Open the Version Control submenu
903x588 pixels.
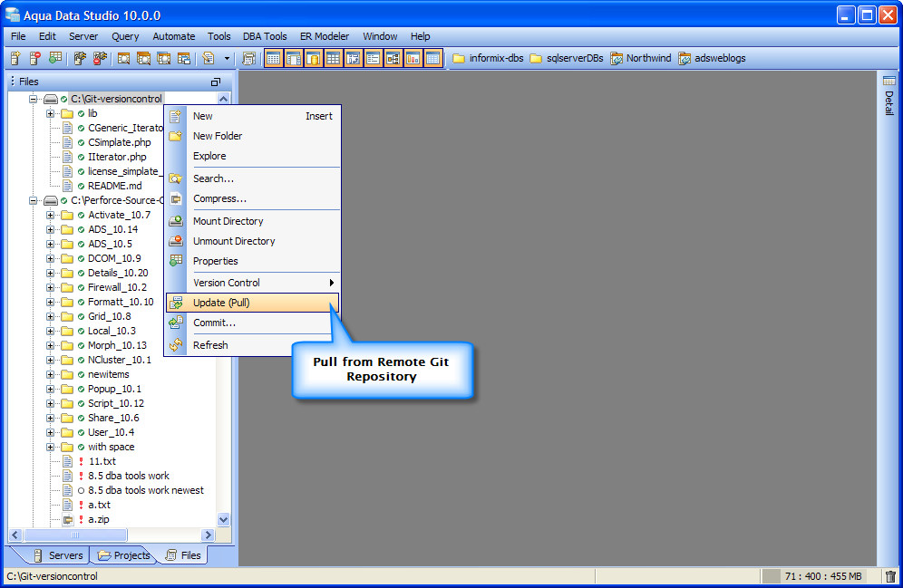click(x=253, y=283)
